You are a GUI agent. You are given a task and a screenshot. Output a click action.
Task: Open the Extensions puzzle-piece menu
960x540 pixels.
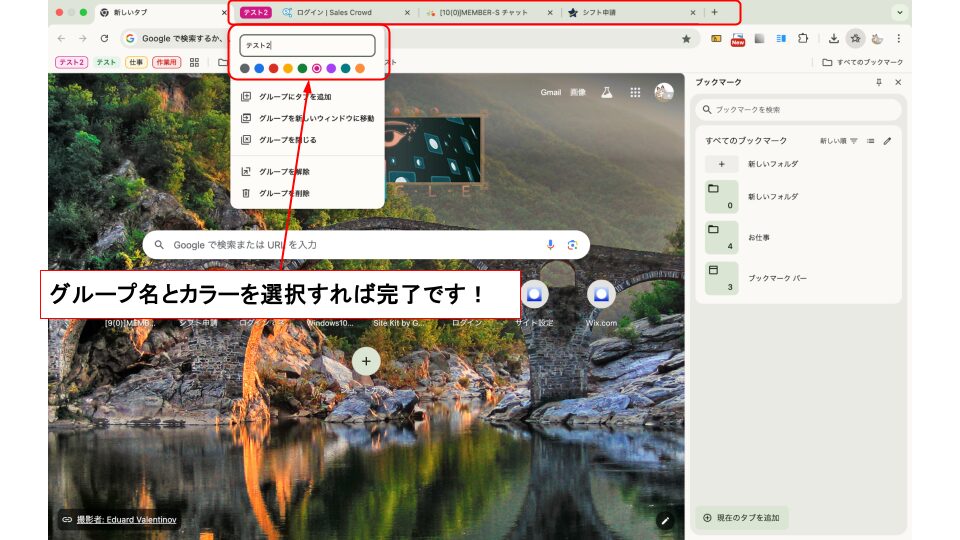point(802,39)
